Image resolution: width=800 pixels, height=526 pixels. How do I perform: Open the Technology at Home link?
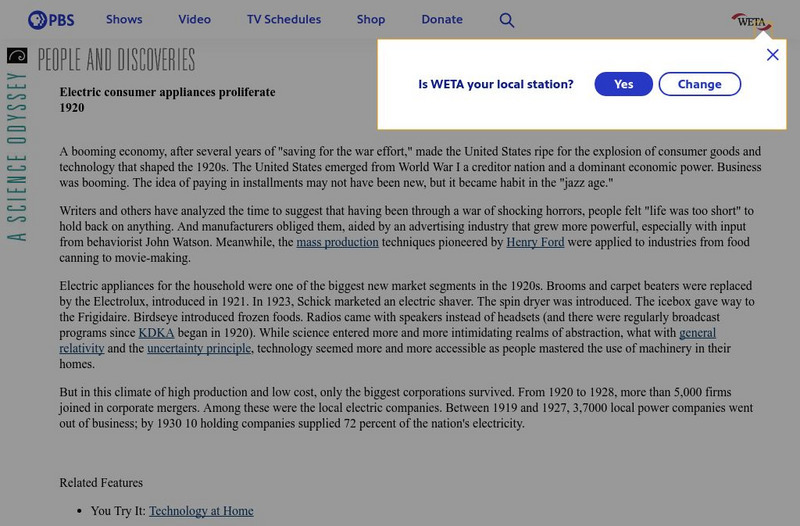point(201,511)
